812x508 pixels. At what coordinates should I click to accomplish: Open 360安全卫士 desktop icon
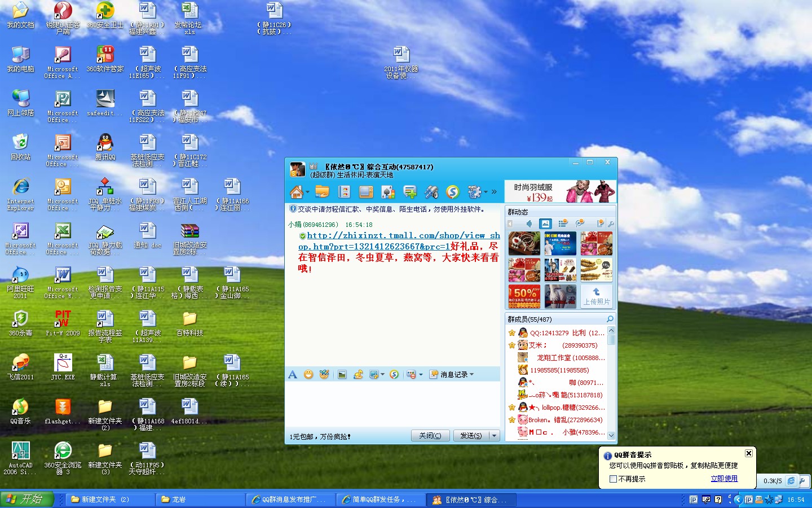click(105, 15)
